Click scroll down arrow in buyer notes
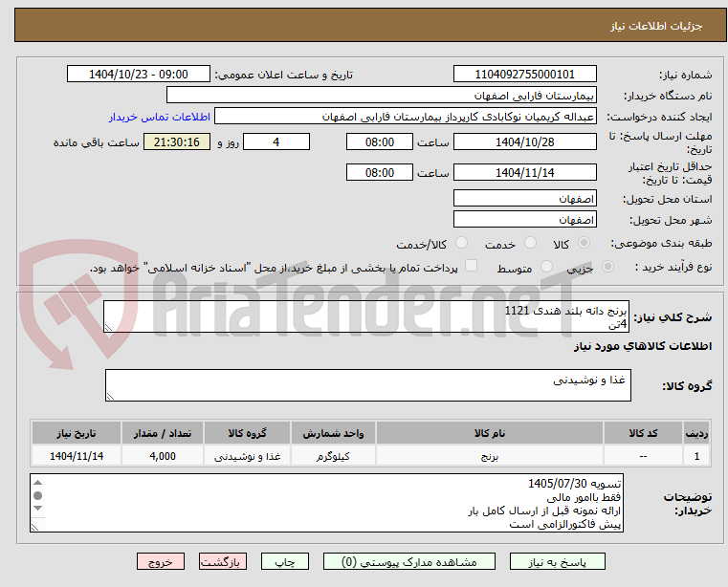728x587 pixels. tap(38, 508)
